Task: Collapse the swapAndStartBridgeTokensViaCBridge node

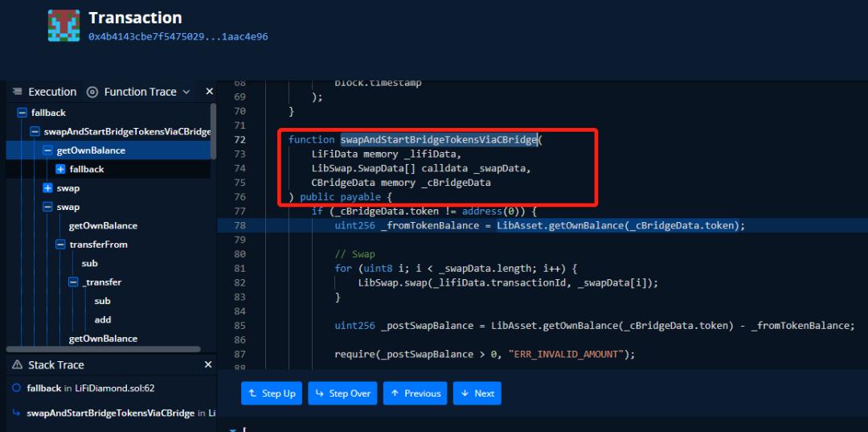Action: coord(35,132)
